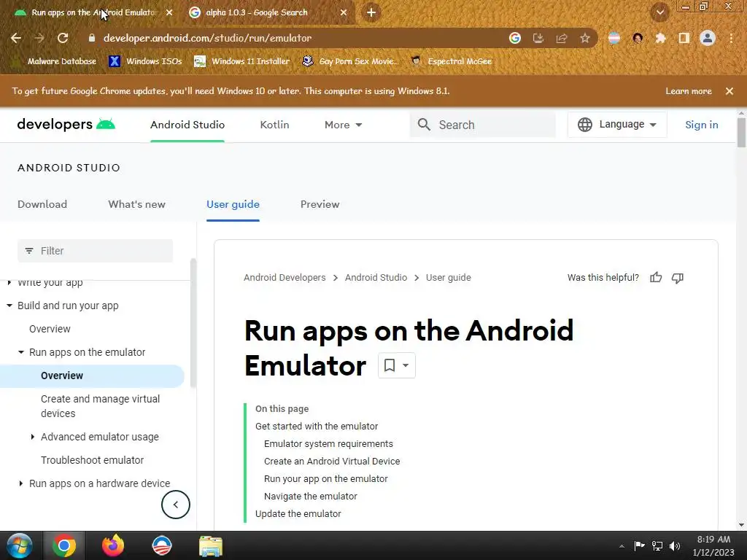Viewport: 747px width, 560px height.
Task: Jump to Emulator system requirements
Action: [x=328, y=444]
